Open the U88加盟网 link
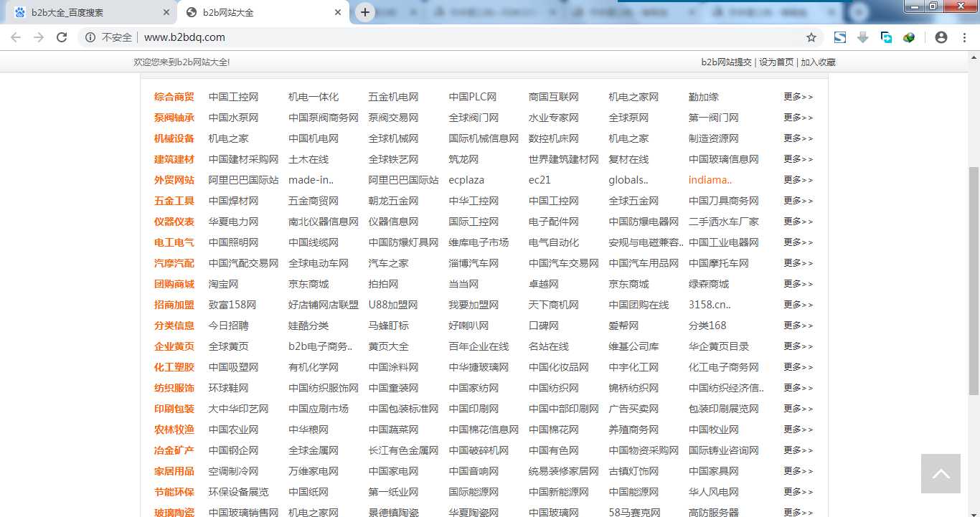The width and height of the screenshot is (980, 517). [393, 305]
